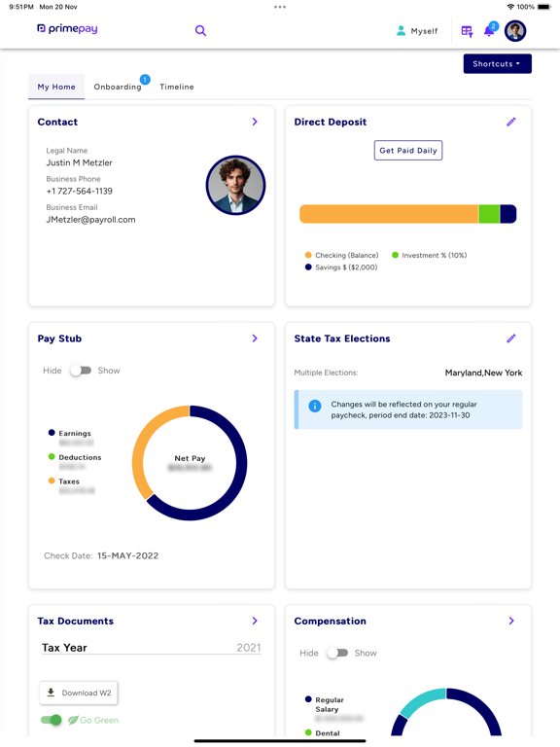Click the Dental legend item
The image size is (560, 747).
(x=323, y=732)
